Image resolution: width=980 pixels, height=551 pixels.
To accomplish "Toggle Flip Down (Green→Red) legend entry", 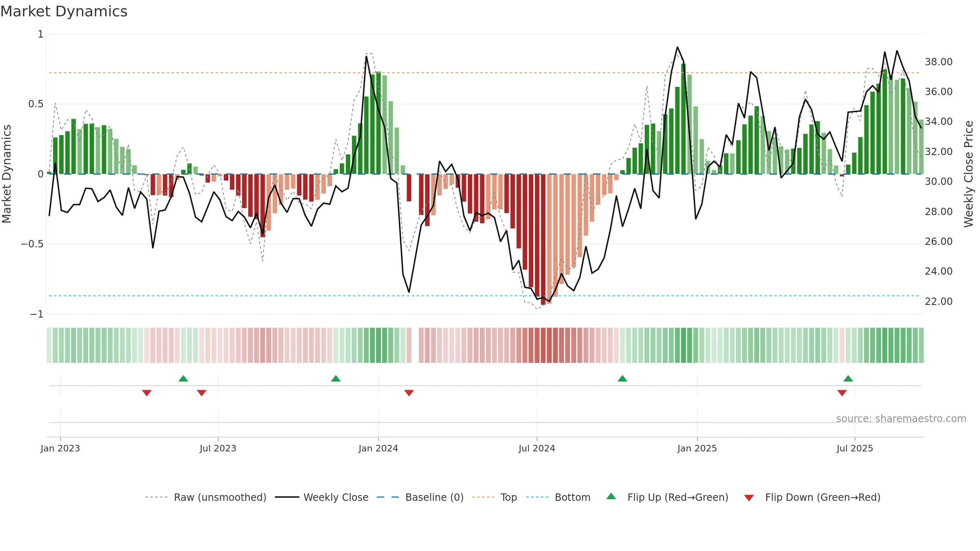I will tap(812, 497).
